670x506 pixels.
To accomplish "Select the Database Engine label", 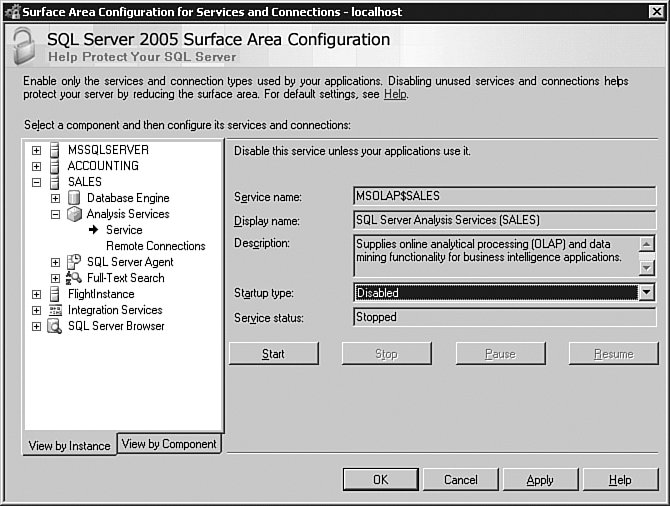I will click(x=128, y=198).
